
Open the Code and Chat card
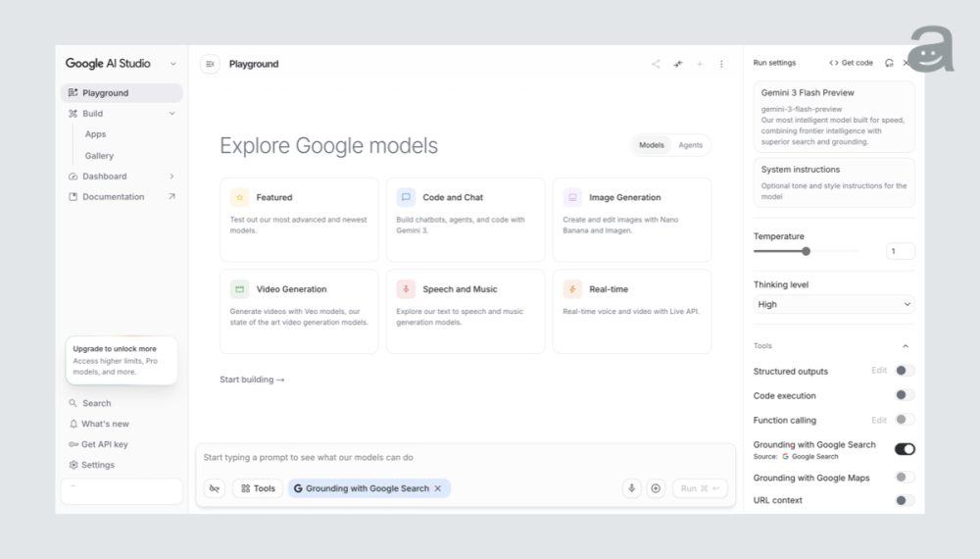coord(465,220)
